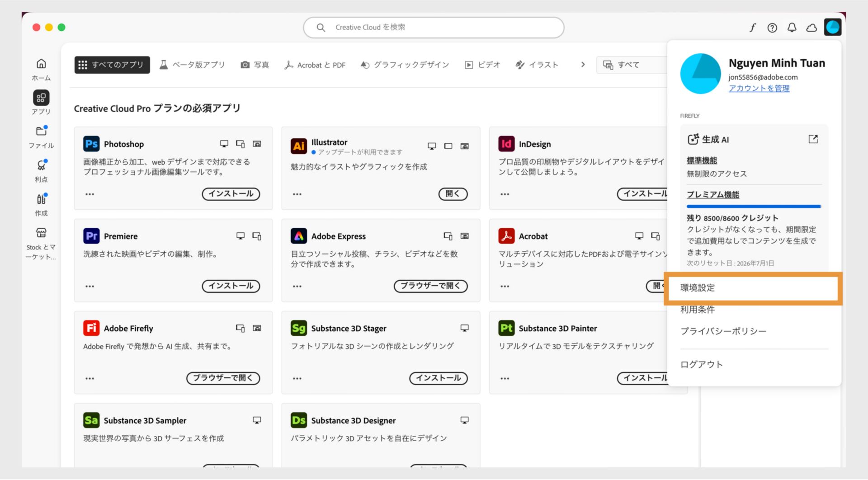Image resolution: width=868 pixels, height=480 pixels.
Task: Click the Substance 3D Painter icon
Action: click(506, 328)
